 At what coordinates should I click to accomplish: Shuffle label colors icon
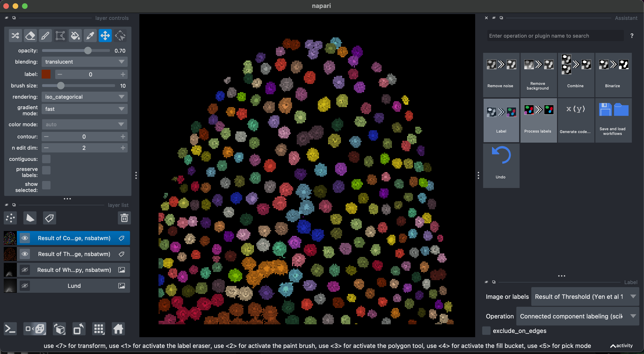(x=15, y=36)
